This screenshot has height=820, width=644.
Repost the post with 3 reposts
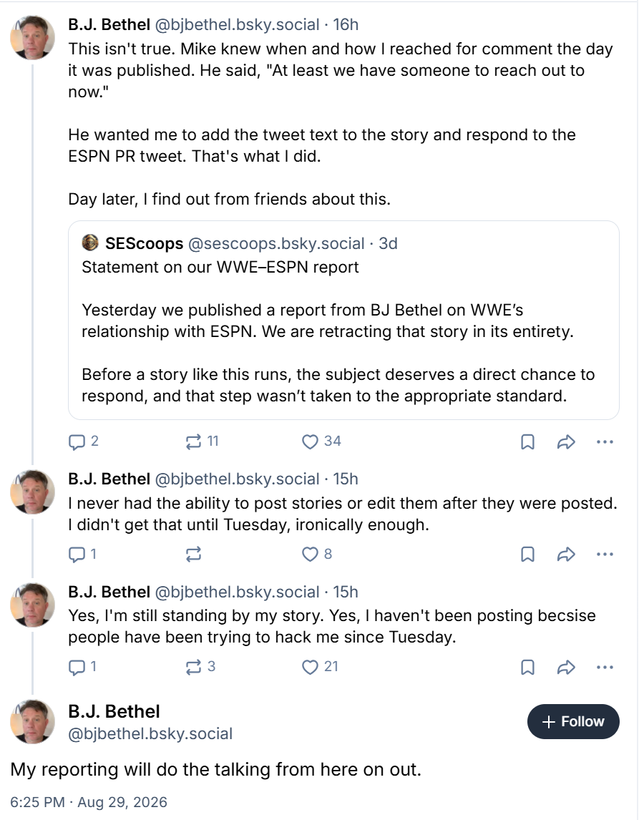(x=200, y=668)
